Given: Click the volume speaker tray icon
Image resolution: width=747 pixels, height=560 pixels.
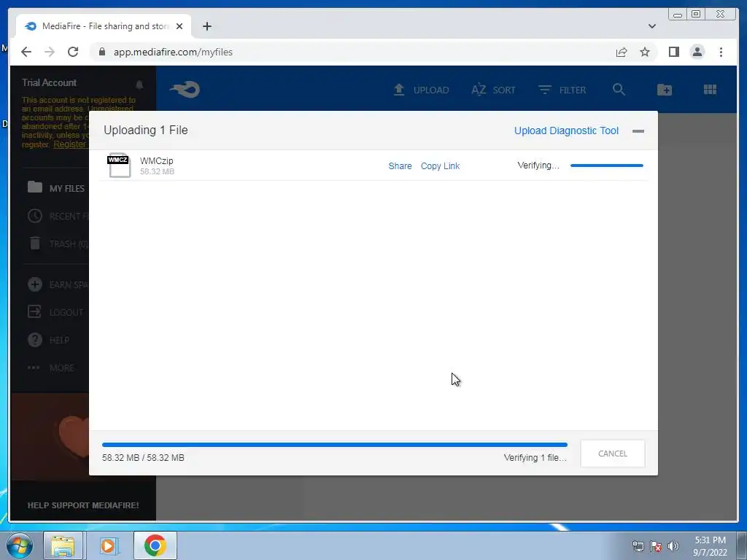Looking at the screenshot, I should point(673,546).
